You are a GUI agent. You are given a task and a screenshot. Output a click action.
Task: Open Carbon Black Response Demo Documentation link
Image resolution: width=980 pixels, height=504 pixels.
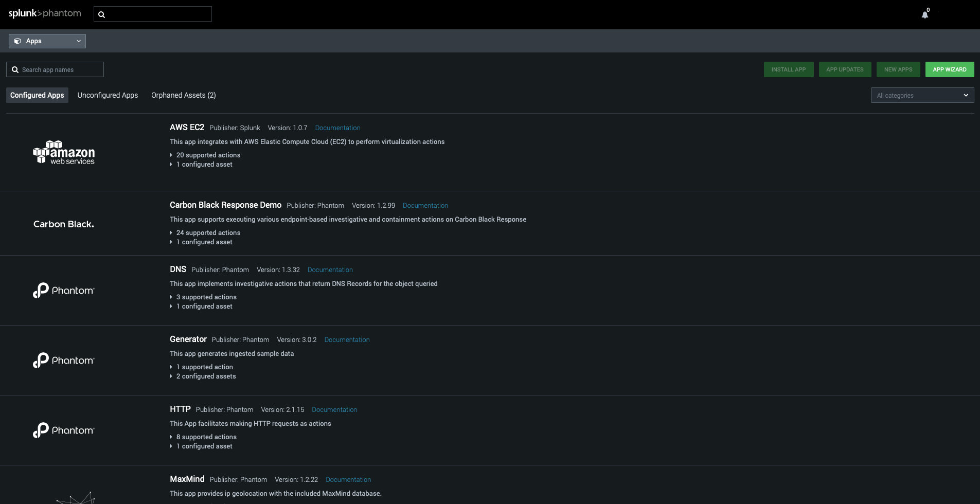click(x=425, y=206)
